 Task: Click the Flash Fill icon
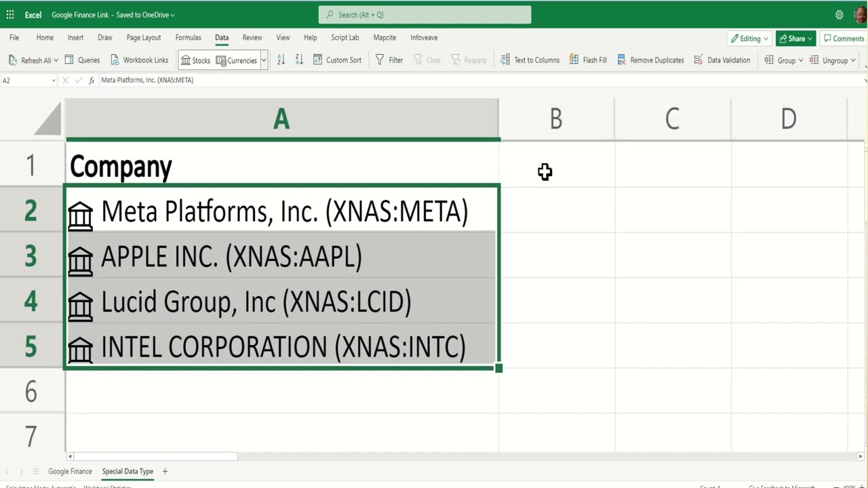click(574, 60)
